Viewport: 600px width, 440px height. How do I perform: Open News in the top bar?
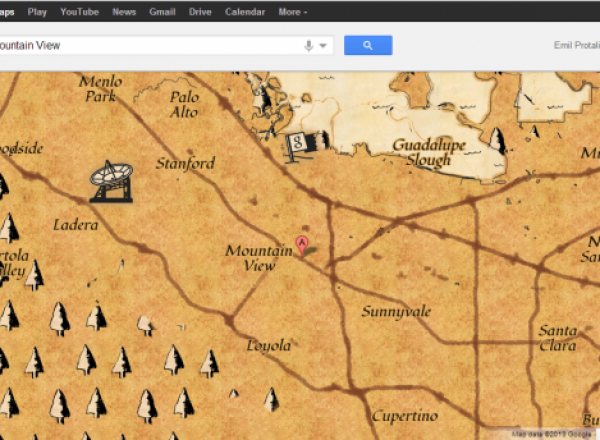click(x=124, y=12)
